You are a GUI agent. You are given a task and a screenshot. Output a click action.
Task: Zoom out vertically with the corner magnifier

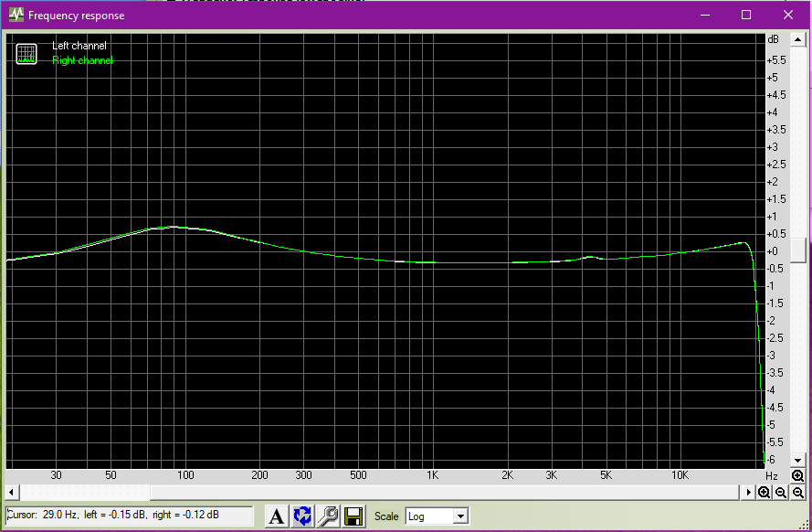pyautogui.click(x=798, y=492)
